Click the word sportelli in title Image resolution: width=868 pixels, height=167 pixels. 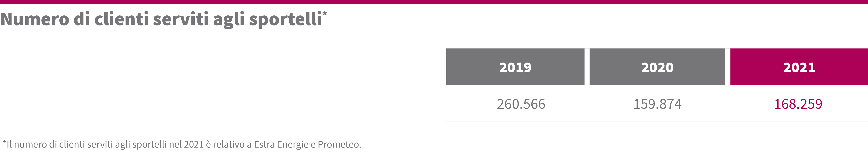click(285, 20)
